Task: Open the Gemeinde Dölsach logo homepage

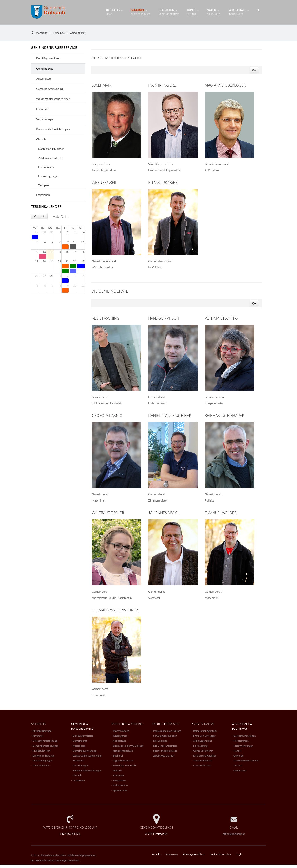Action: pos(48,12)
